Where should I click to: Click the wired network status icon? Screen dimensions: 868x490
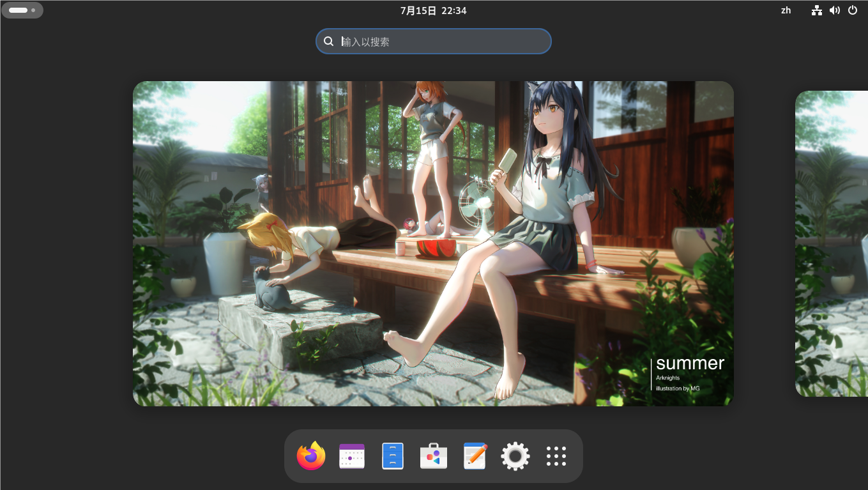coord(816,10)
